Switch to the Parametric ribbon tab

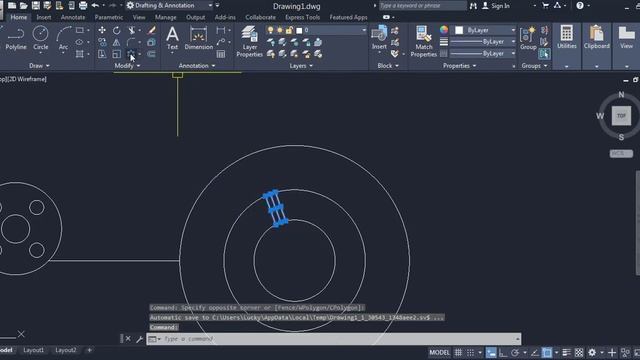click(109, 18)
